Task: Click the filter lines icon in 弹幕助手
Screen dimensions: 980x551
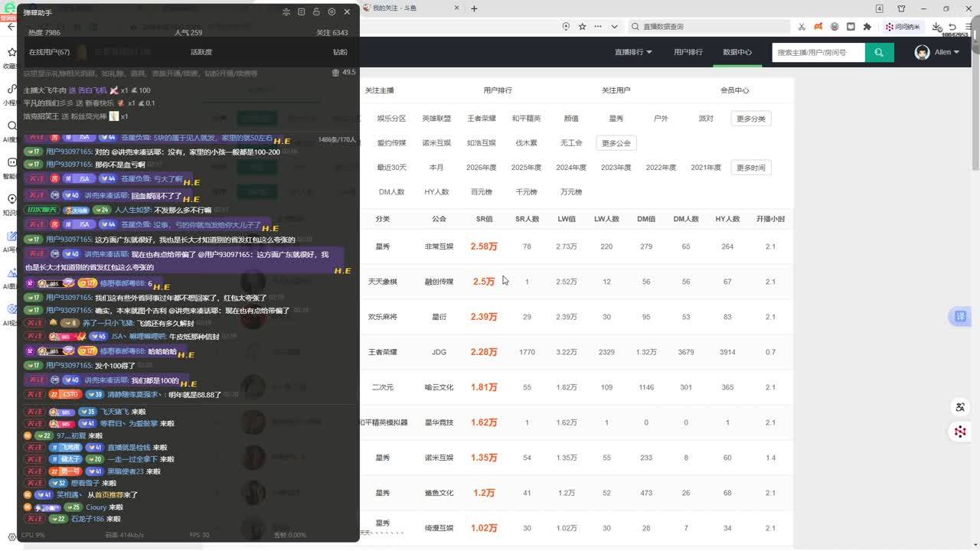Action: 286,12
